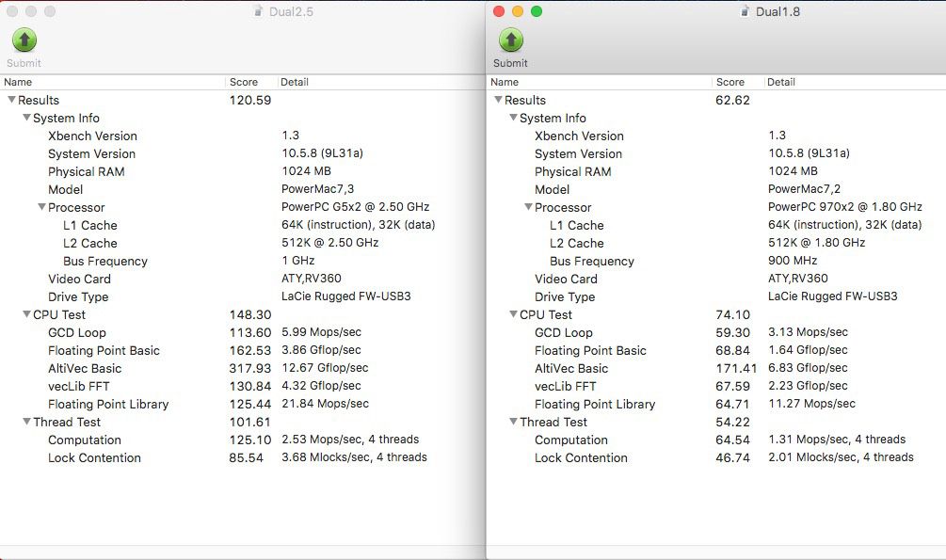The image size is (946, 560).
Task: Click the Name column header in Dual2.5
Action: (113, 82)
